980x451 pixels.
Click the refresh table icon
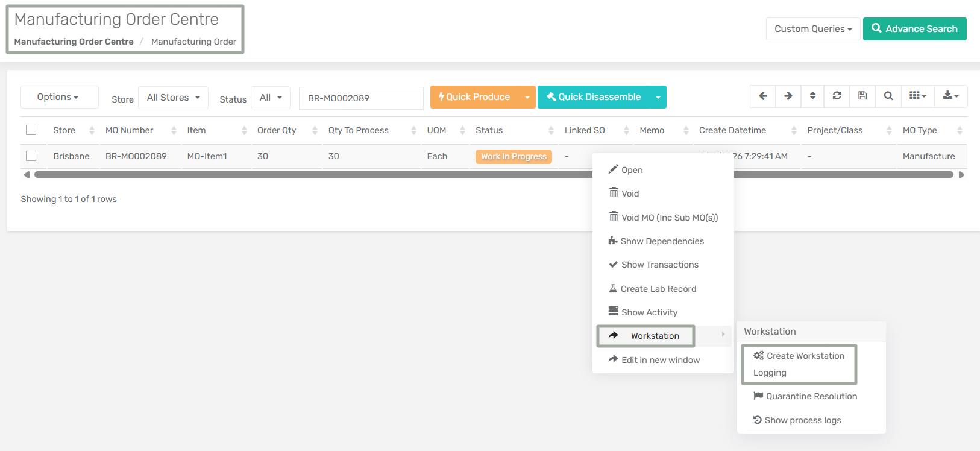point(837,96)
